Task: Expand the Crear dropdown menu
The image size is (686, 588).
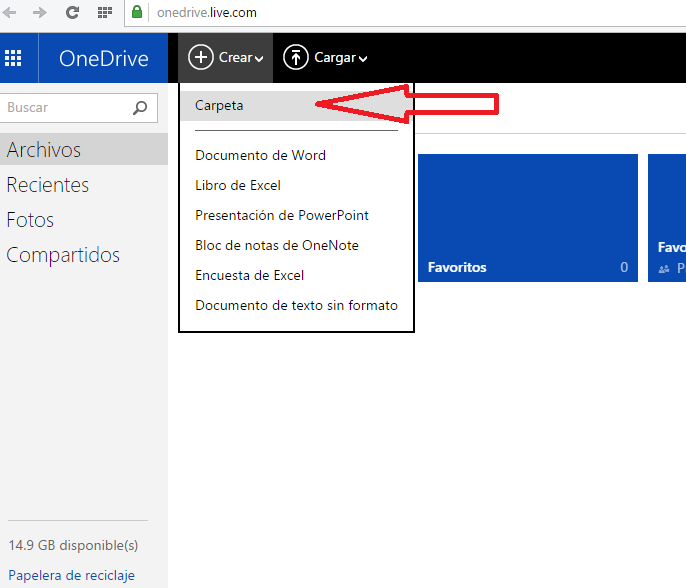Action: pyautogui.click(x=226, y=58)
